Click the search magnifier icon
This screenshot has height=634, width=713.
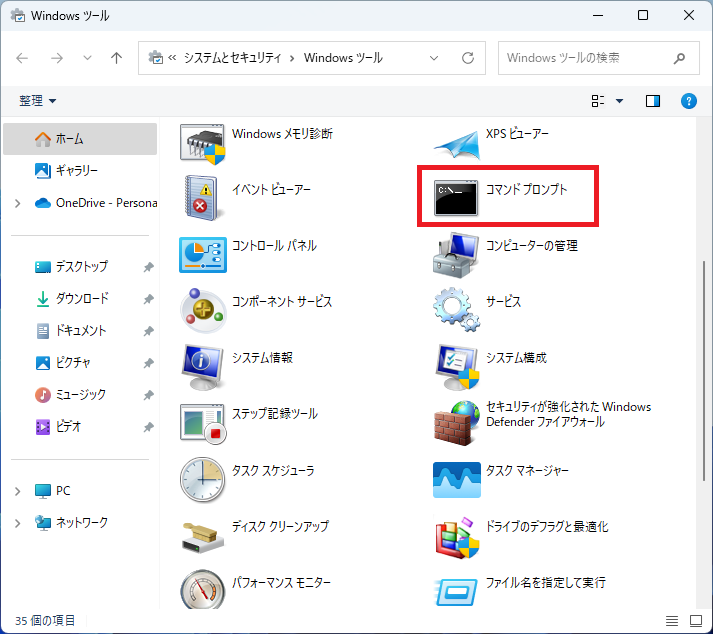[x=679, y=58]
